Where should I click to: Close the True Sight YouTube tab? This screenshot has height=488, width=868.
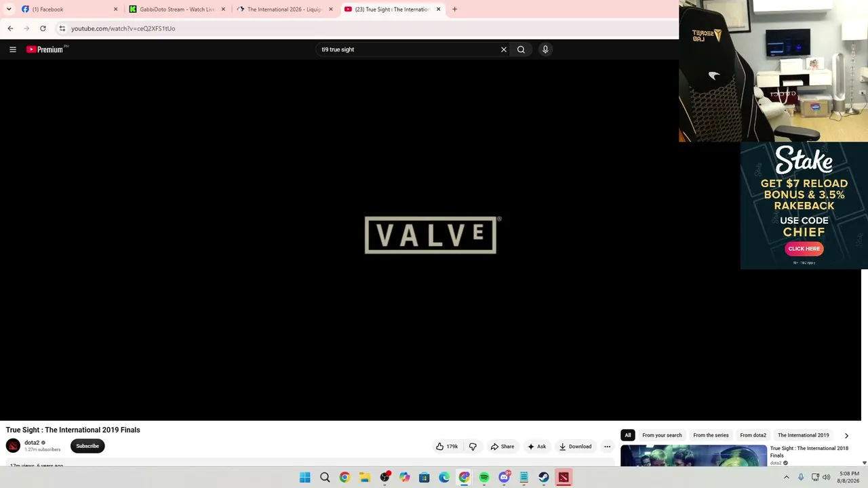[x=438, y=9]
